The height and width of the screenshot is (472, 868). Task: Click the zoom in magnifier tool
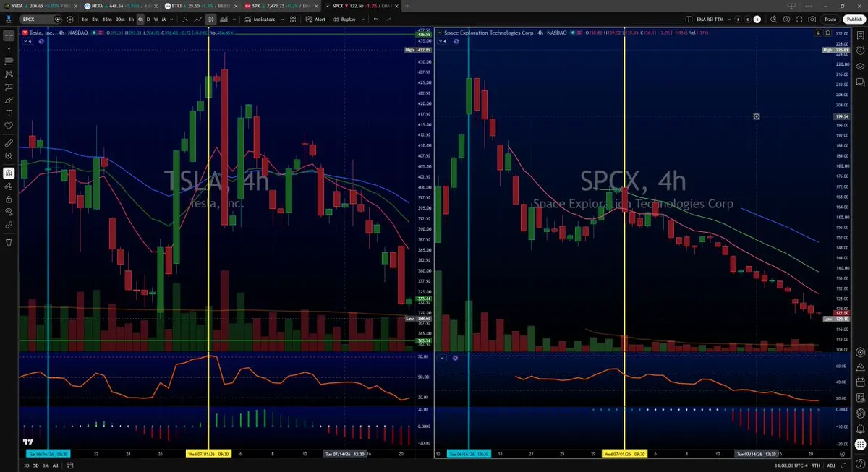[9, 155]
